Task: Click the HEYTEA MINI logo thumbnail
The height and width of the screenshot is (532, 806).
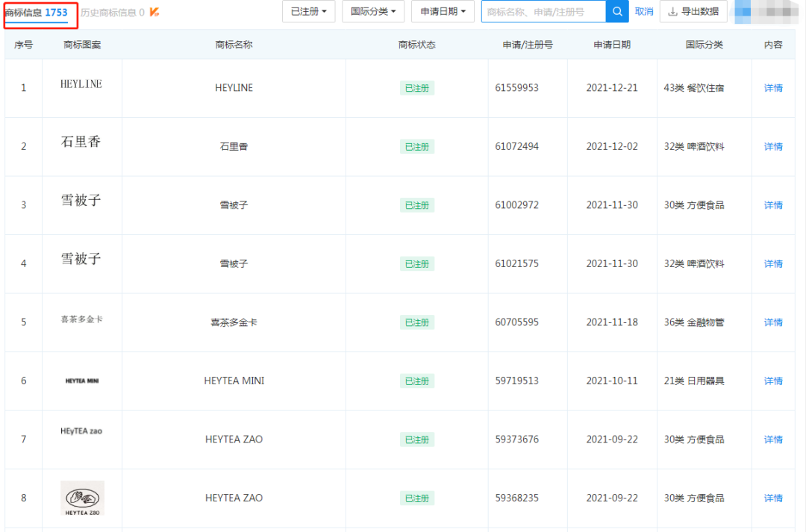Action: coord(82,381)
